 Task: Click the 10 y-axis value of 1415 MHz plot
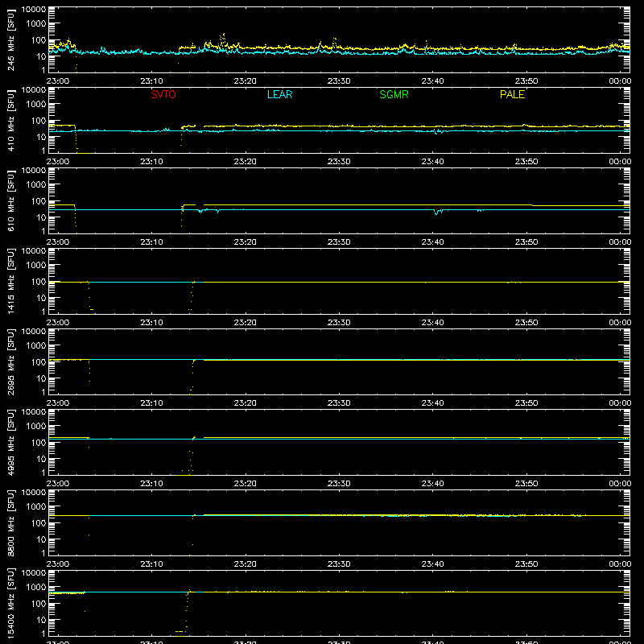41,298
